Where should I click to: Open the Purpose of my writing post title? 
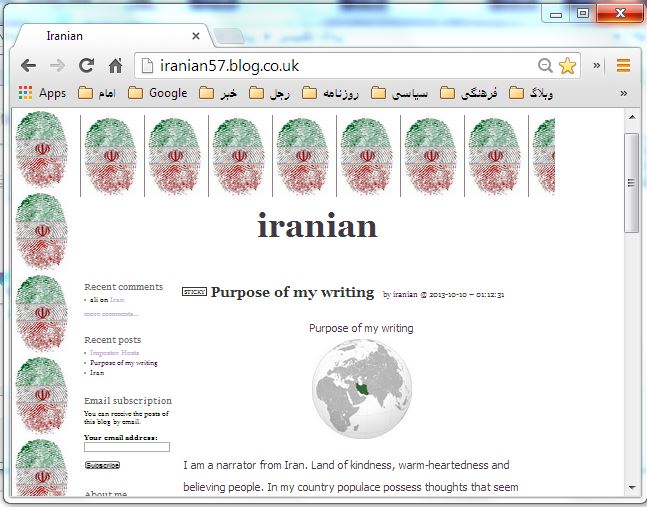click(x=293, y=292)
